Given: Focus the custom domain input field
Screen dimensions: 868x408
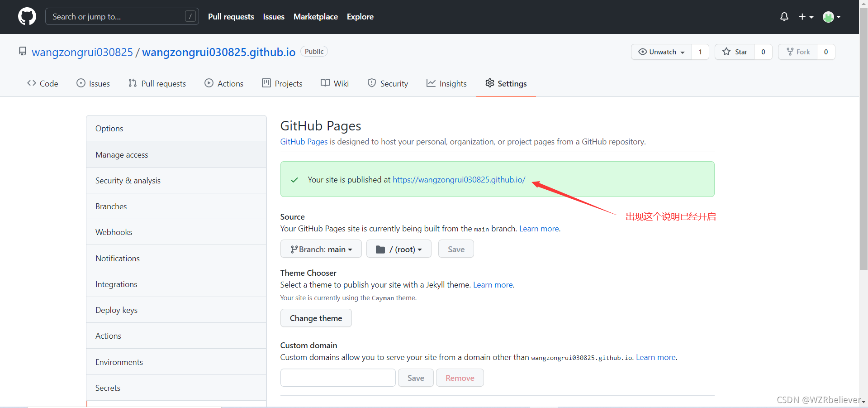Looking at the screenshot, I should coord(338,378).
